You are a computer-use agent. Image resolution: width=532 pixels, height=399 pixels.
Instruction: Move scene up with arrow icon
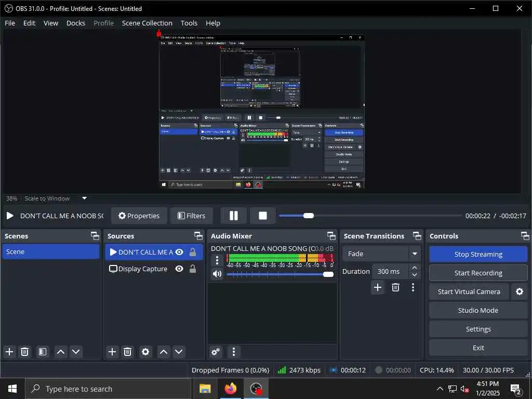(61, 352)
